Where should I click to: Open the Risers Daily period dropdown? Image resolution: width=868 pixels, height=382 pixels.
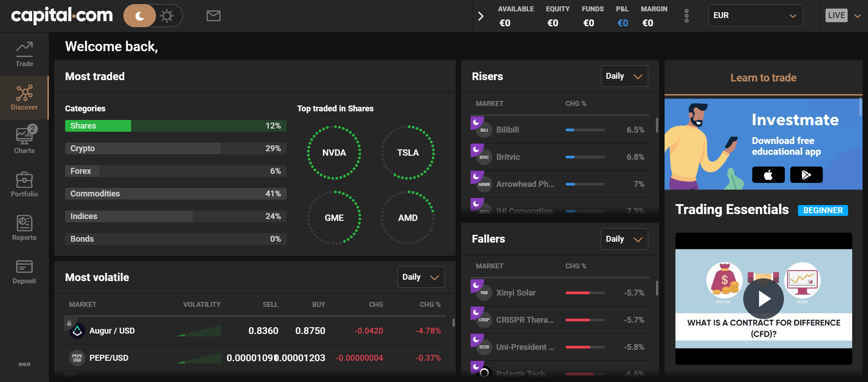(x=624, y=76)
